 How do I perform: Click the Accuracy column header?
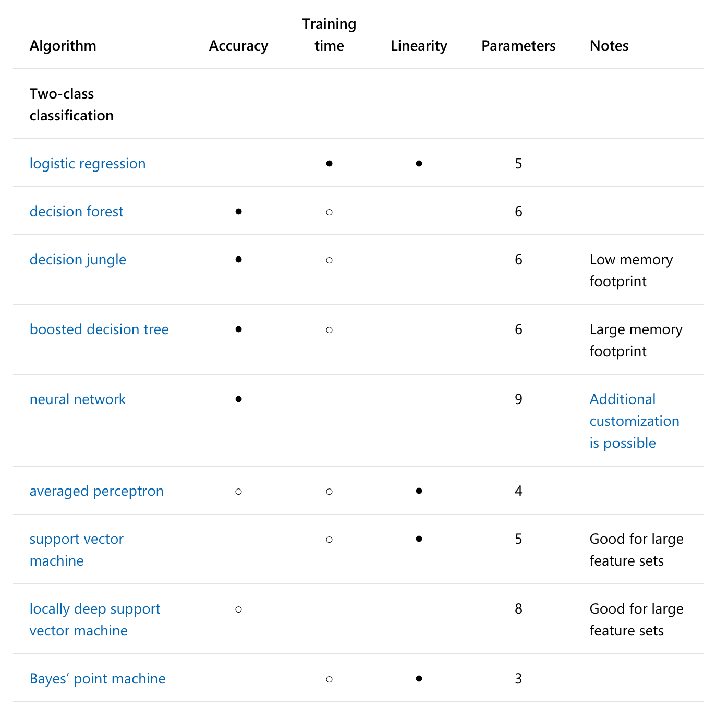(238, 46)
